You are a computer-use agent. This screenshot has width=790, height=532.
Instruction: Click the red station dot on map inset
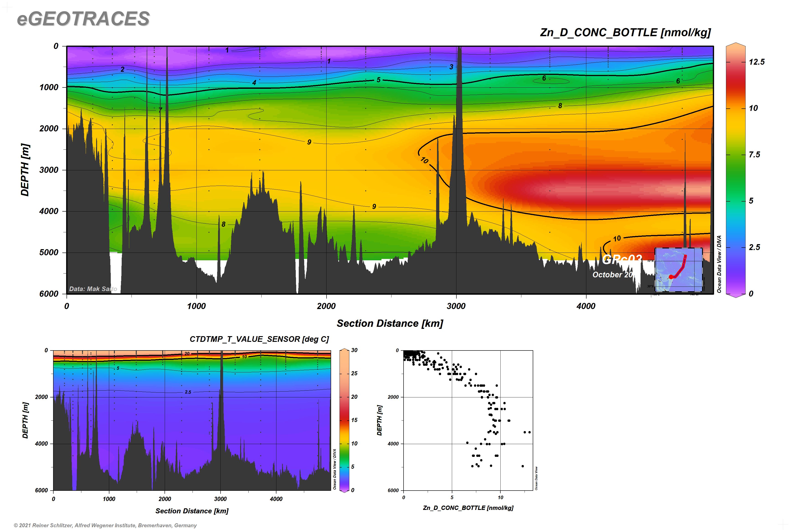click(671, 277)
